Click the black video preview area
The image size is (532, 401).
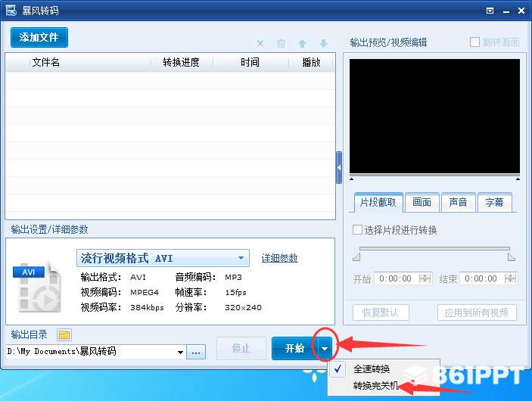click(x=434, y=117)
